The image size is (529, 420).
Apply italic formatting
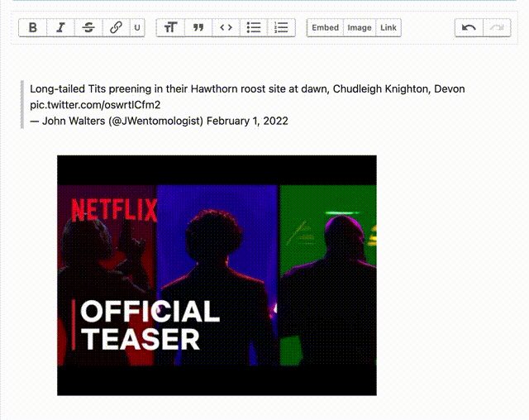[x=60, y=27]
